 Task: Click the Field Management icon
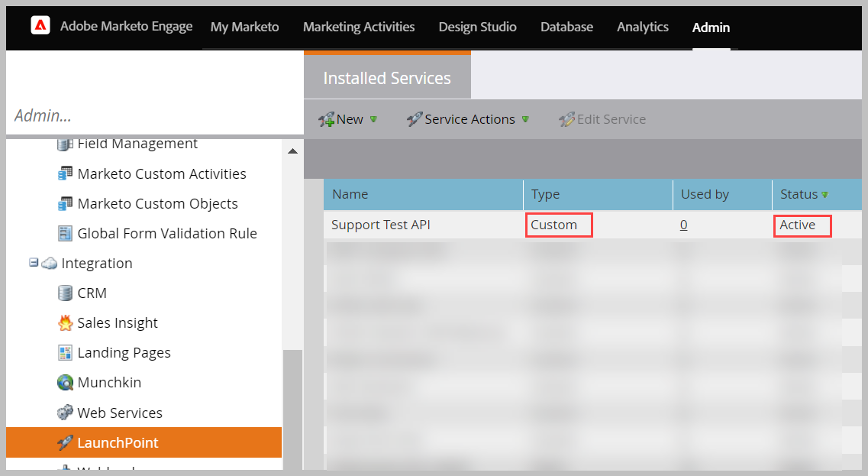point(66,144)
